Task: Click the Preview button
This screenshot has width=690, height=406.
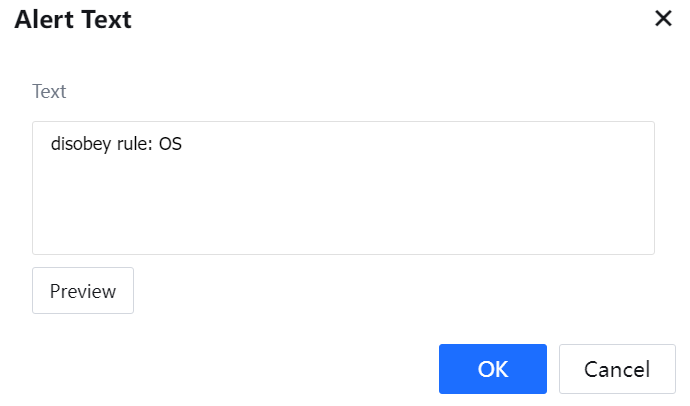Action: (x=83, y=291)
